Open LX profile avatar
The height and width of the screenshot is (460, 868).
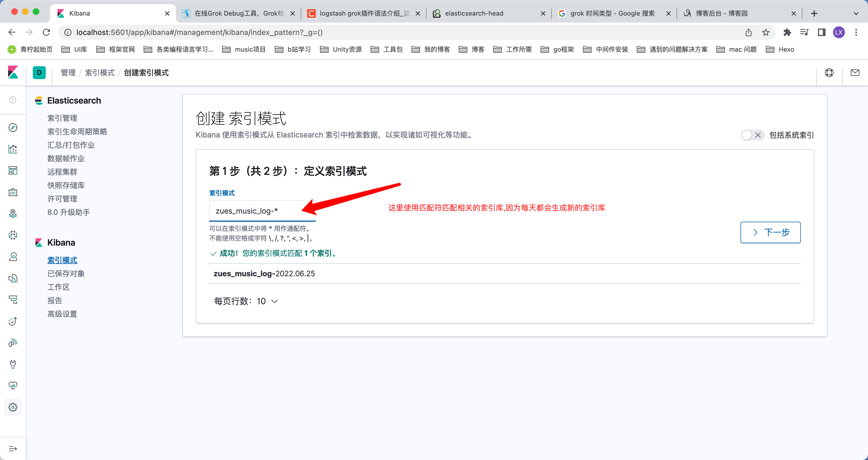click(839, 32)
